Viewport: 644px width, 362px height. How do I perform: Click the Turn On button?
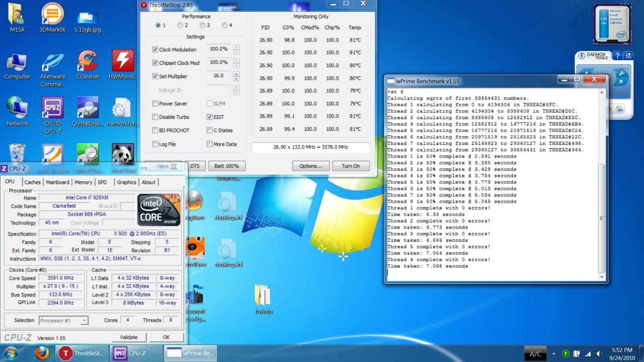pyautogui.click(x=351, y=166)
